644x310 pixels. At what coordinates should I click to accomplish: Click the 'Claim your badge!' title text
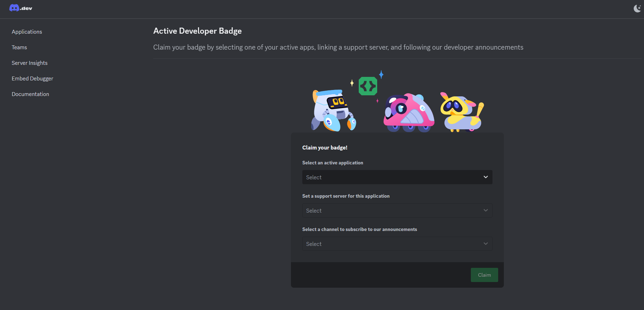click(x=325, y=148)
